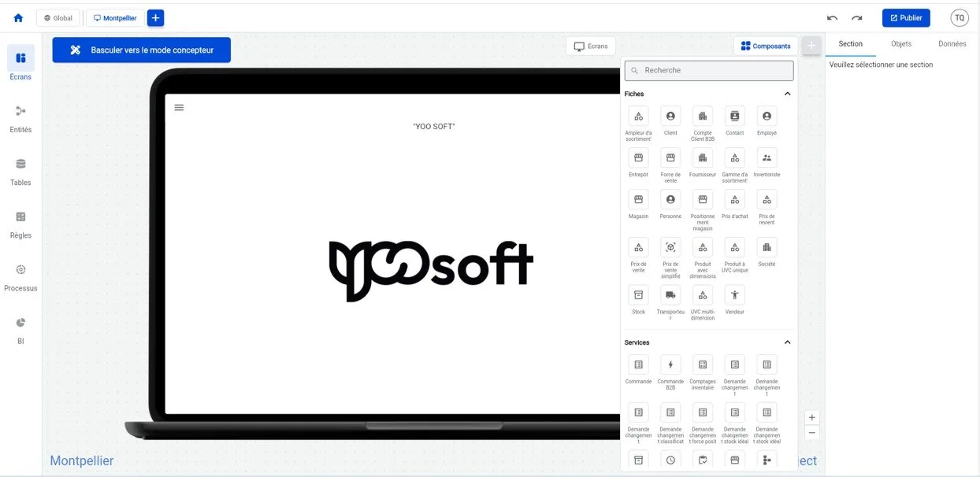Collapse the Fiches component group
The height and width of the screenshot is (477, 980).
787,94
